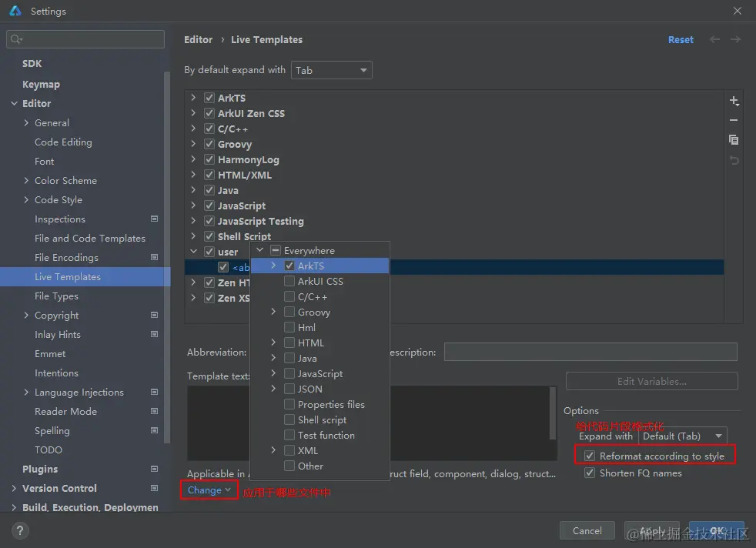Expand the JavaScript Testing template group
This screenshot has height=548, width=756.
[x=193, y=221]
